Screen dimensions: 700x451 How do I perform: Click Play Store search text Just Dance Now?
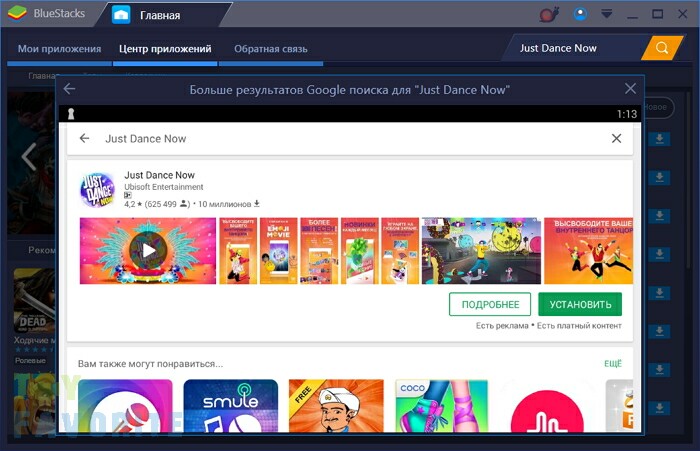(x=146, y=139)
